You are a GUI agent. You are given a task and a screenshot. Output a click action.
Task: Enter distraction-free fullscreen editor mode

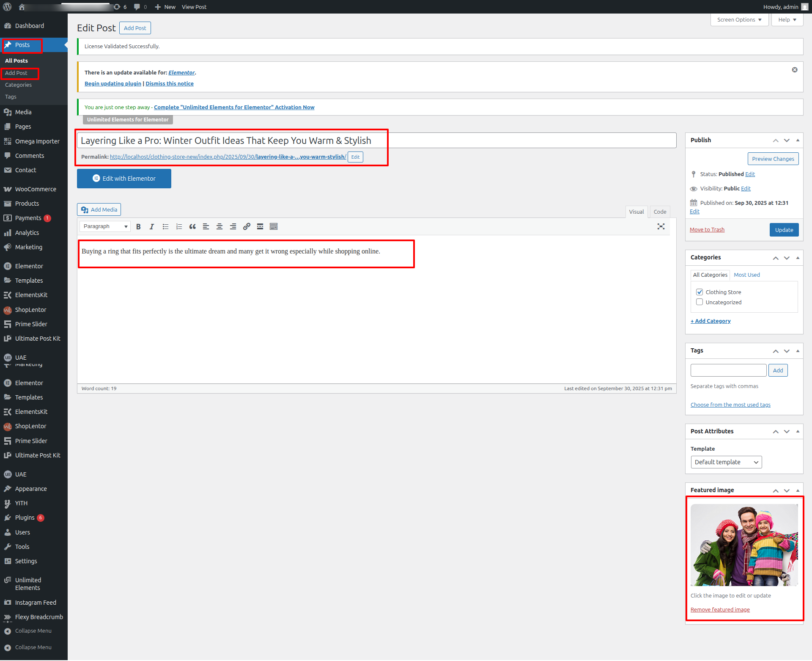[x=661, y=227]
